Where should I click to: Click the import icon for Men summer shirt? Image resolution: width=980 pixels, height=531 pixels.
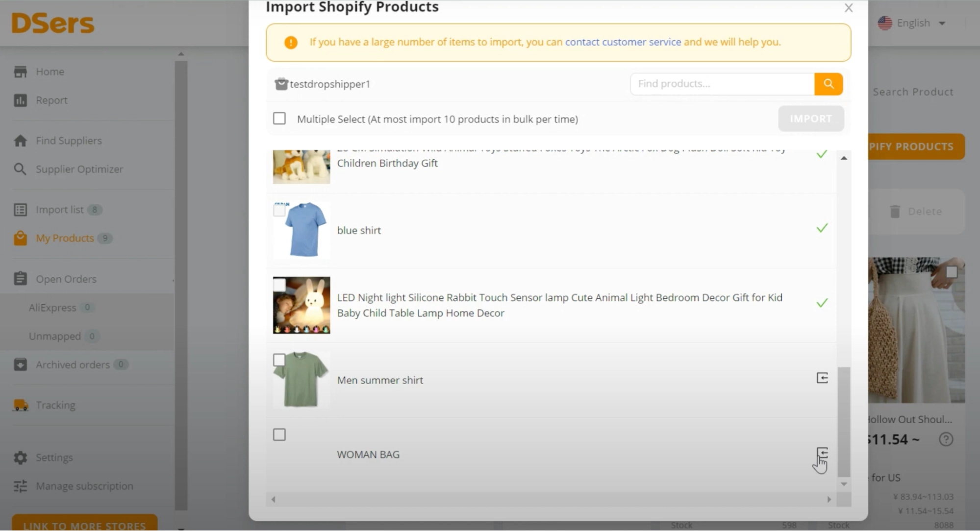click(x=822, y=378)
